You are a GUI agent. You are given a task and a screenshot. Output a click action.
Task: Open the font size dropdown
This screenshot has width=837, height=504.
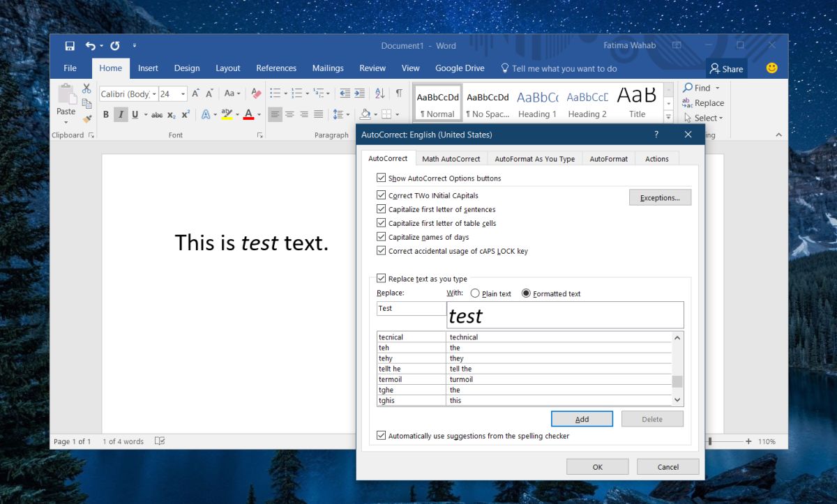[x=183, y=93]
